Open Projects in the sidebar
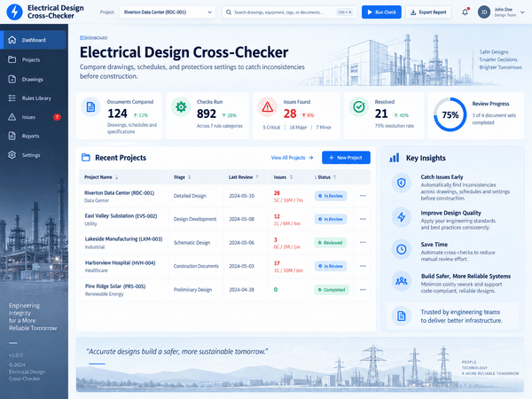 [34, 59]
